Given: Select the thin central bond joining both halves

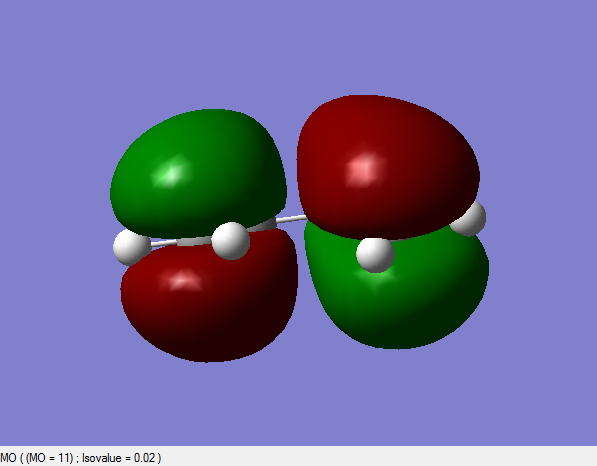Looking at the screenshot, I should click(291, 219).
